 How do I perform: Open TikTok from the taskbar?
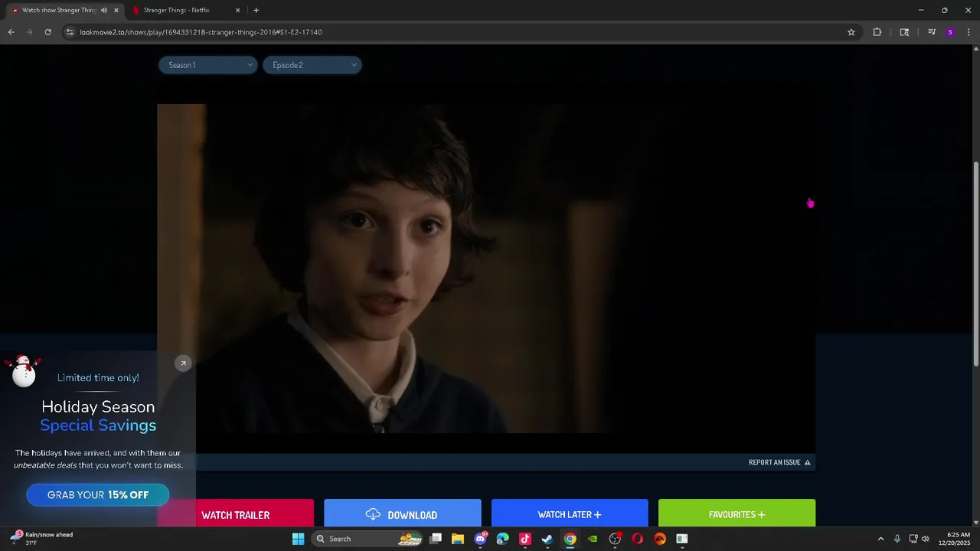pyautogui.click(x=525, y=539)
